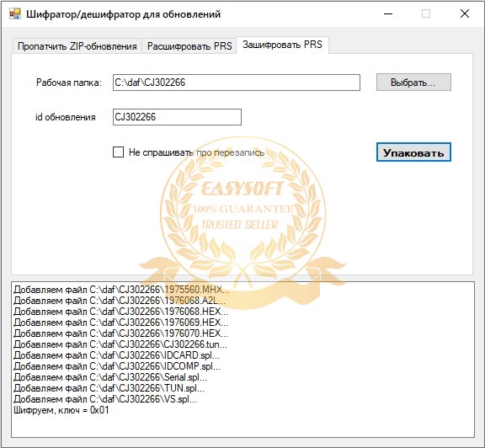
Task: Click log line with Serial.spl
Action: click(110, 377)
